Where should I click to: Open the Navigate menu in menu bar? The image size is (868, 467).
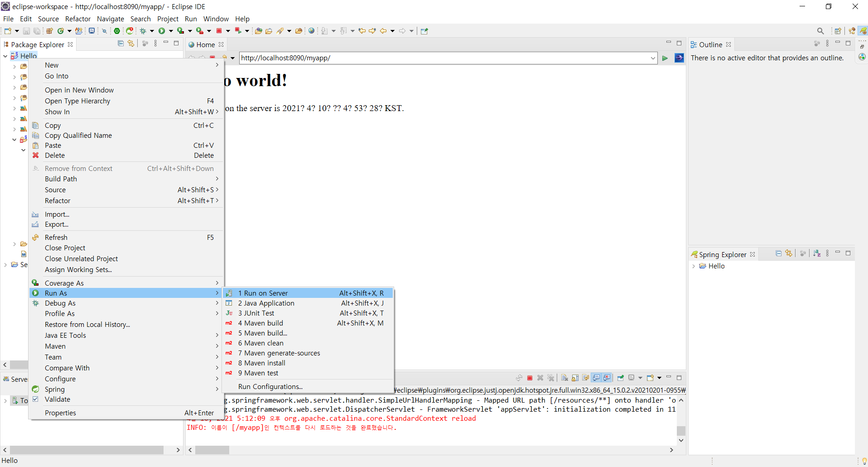click(x=111, y=19)
